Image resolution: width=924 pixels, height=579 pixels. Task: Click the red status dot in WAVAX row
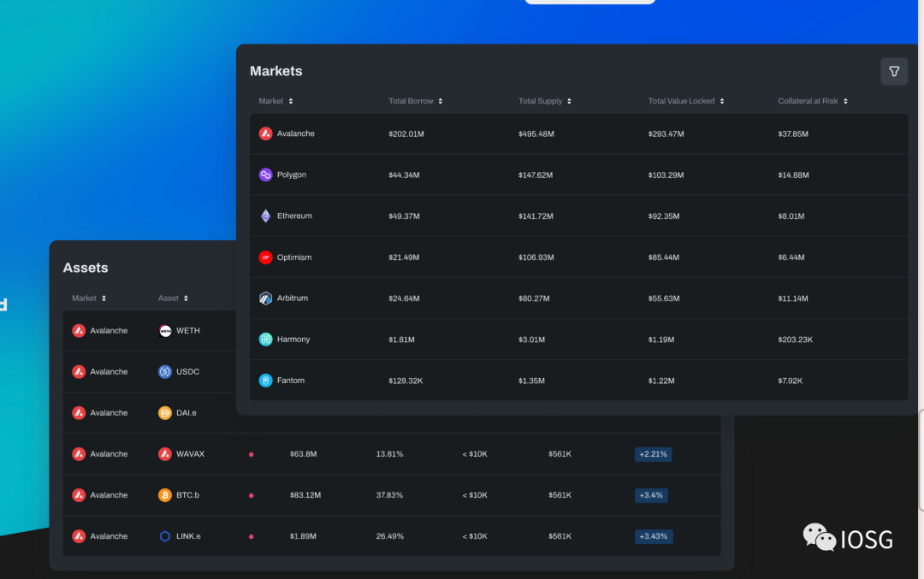click(251, 455)
